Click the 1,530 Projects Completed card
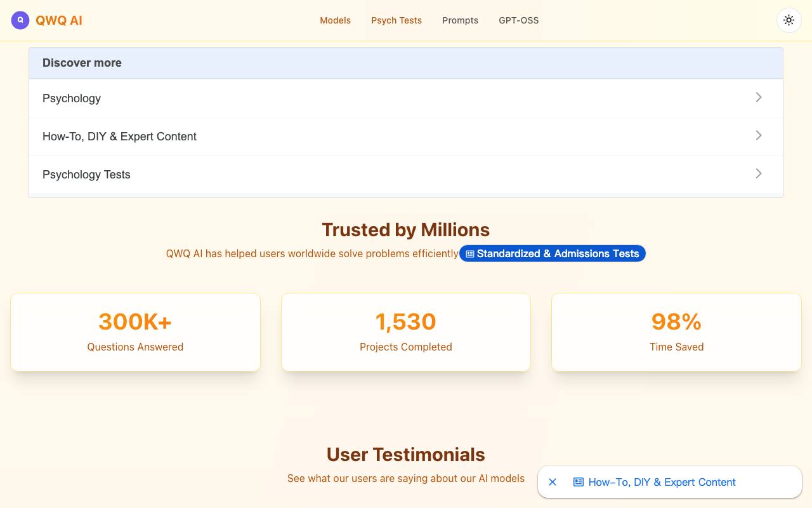Viewport: 812px width, 508px height. [406, 332]
